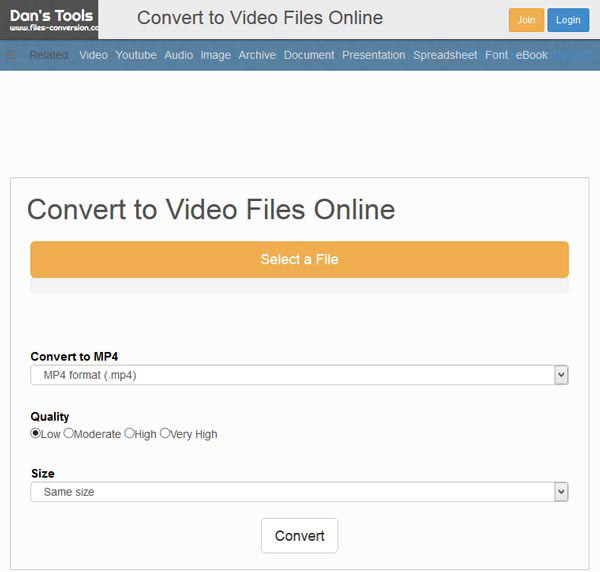Choose High quality radio button
Screen dimensions: 600x572
click(129, 433)
